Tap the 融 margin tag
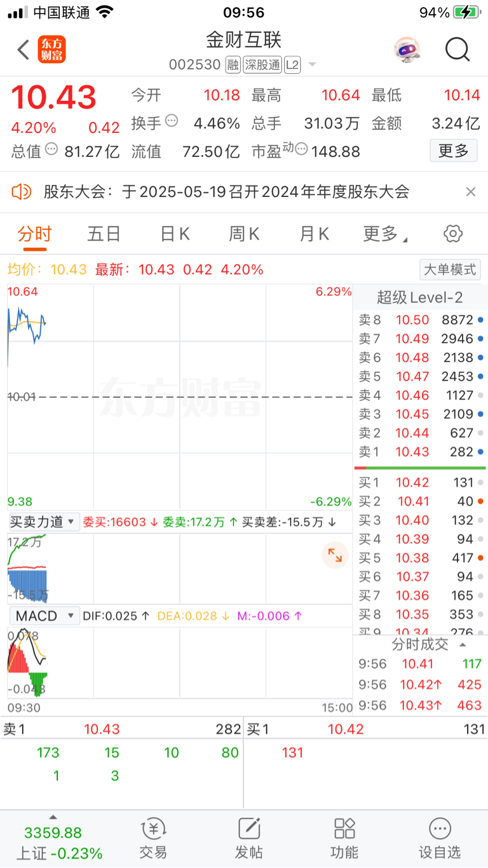Screen dimensions: 488x868 233,65
